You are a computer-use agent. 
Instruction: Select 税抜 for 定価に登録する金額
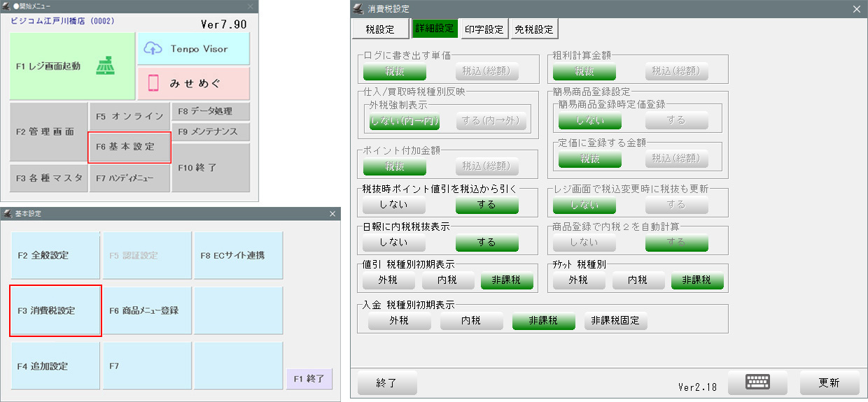point(590,159)
